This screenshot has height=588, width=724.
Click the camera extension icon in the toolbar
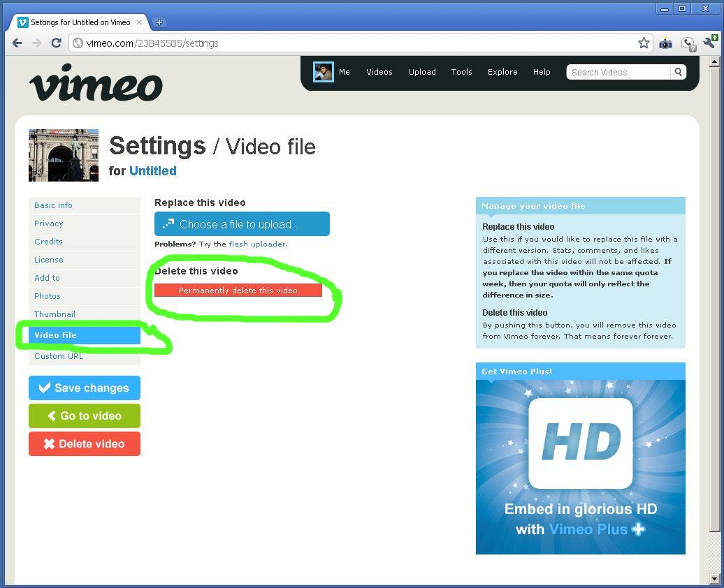point(665,43)
